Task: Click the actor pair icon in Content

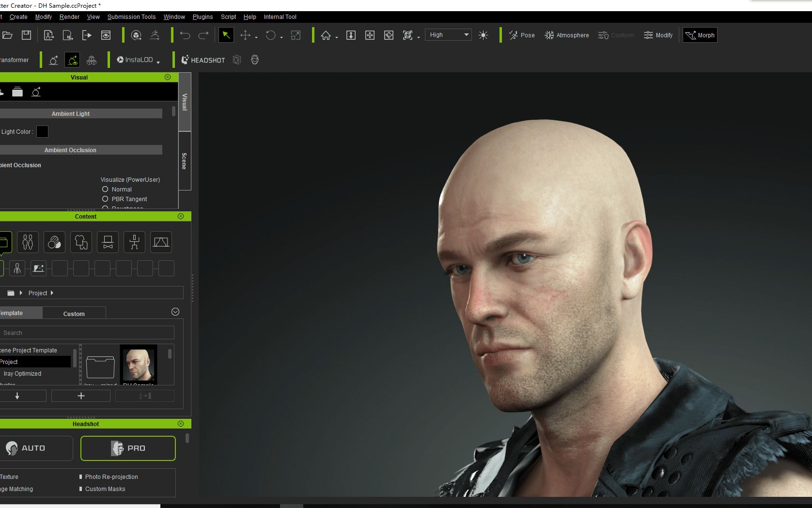Action: [x=28, y=242]
